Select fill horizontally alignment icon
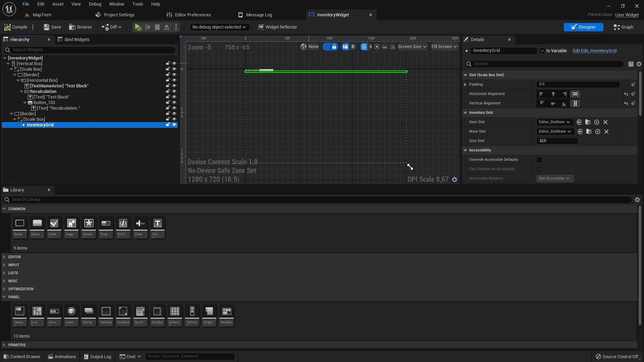Viewport: 644px width, 362px height. (x=575, y=94)
